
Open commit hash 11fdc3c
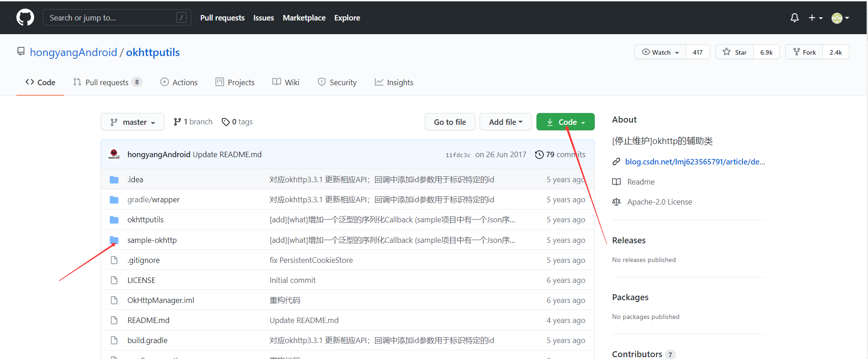coord(458,155)
